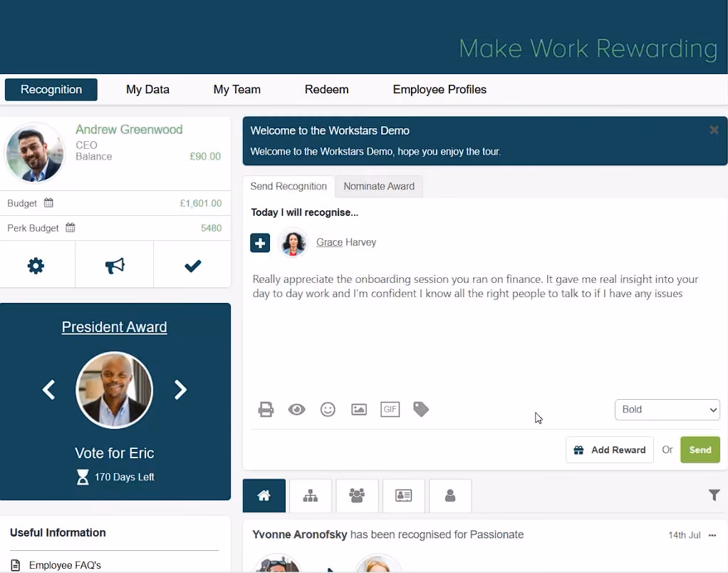Click the Employee FAQ's file icon
Screen dimensions: 728x573
[16, 565]
